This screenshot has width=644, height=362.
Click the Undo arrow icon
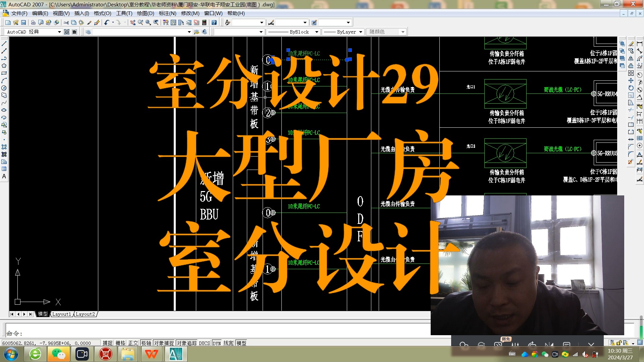106,22
